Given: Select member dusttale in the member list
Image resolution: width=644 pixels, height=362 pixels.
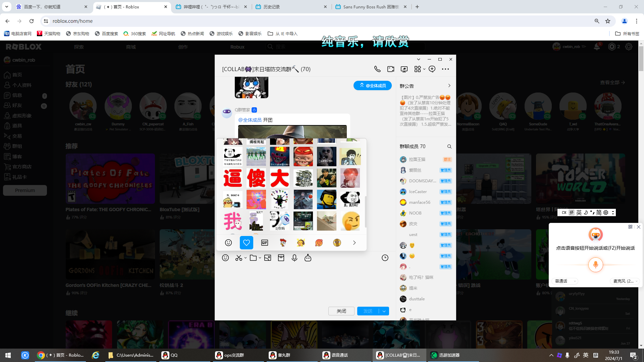Looking at the screenshot, I should 426,299.
